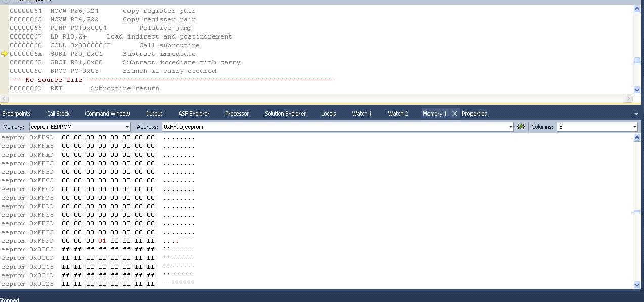644x302 pixels.
Task: Expand the Address history dropdown arrow
Action: point(510,127)
